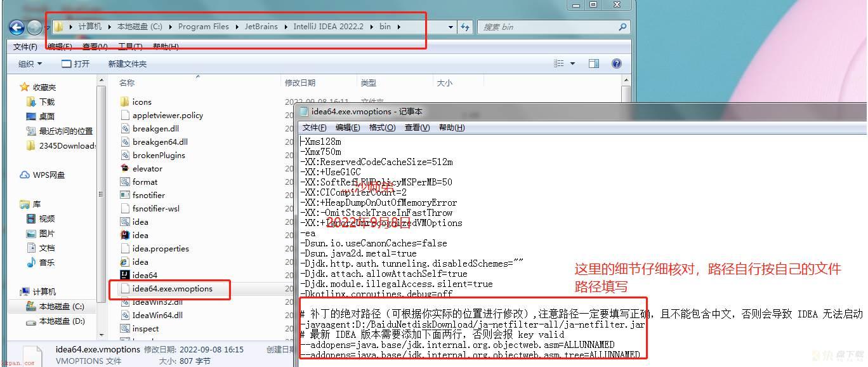Click the navigation pane scroll-down arrow
This screenshot has height=367, width=868.
click(102, 334)
